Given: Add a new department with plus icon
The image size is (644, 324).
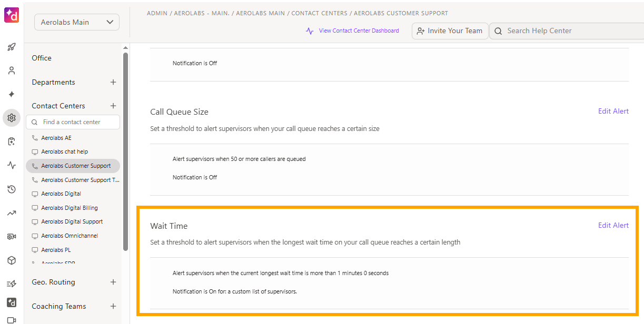Looking at the screenshot, I should coord(113,82).
